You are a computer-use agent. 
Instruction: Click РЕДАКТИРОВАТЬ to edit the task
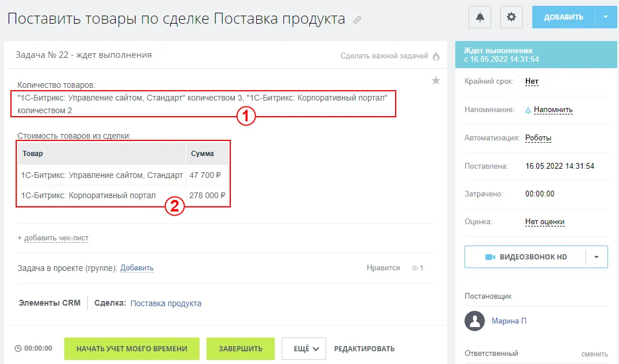[x=364, y=348]
